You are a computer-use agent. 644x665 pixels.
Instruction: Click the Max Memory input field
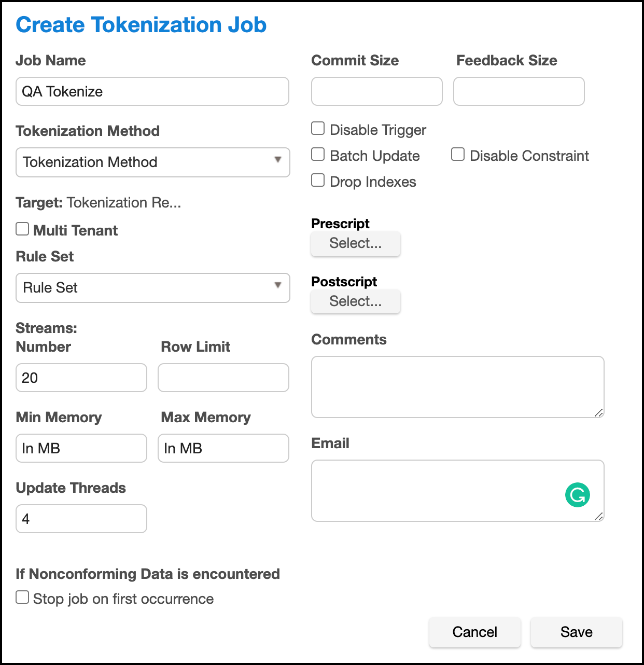223,448
